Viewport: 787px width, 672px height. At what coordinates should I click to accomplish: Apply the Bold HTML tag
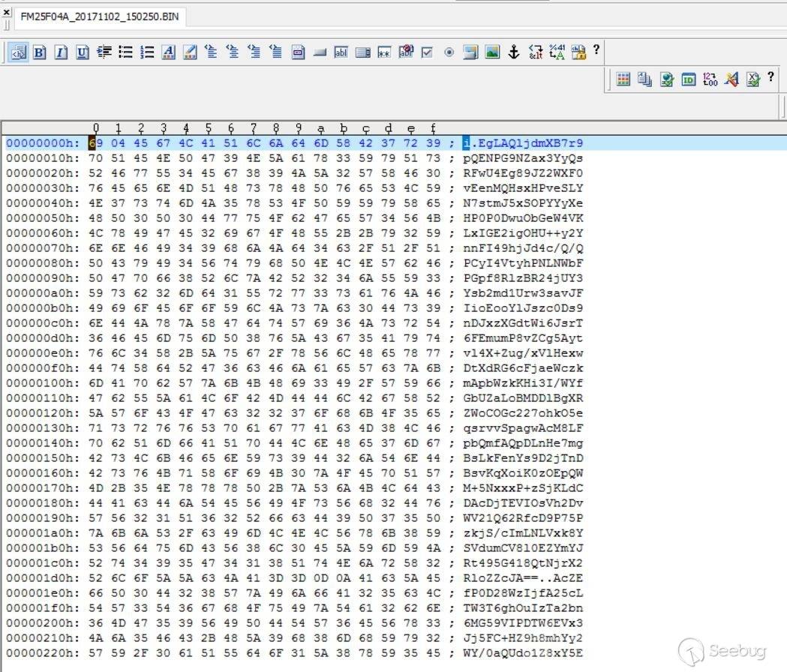click(39, 52)
